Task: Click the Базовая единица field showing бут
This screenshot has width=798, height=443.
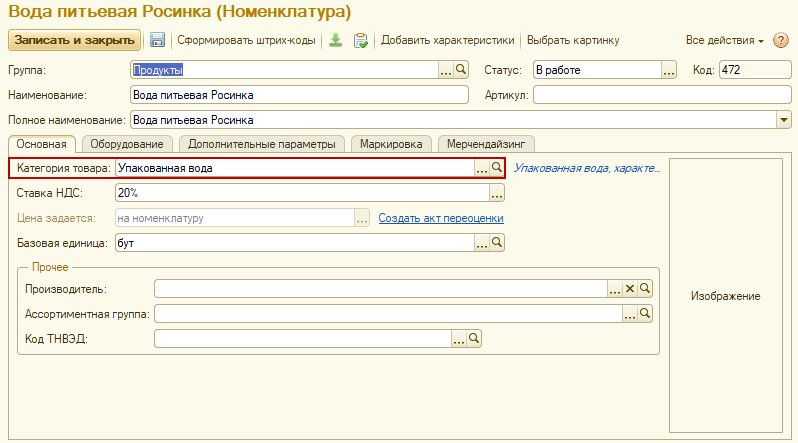Action: (295, 243)
